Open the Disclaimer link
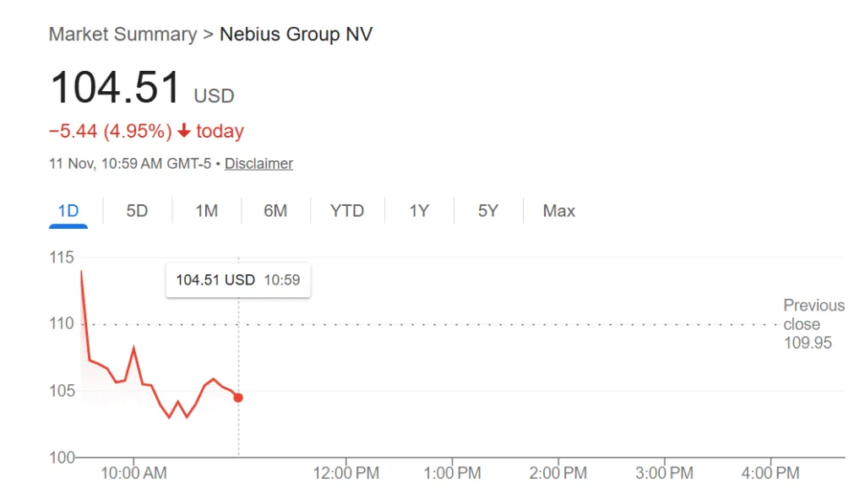 258,163
